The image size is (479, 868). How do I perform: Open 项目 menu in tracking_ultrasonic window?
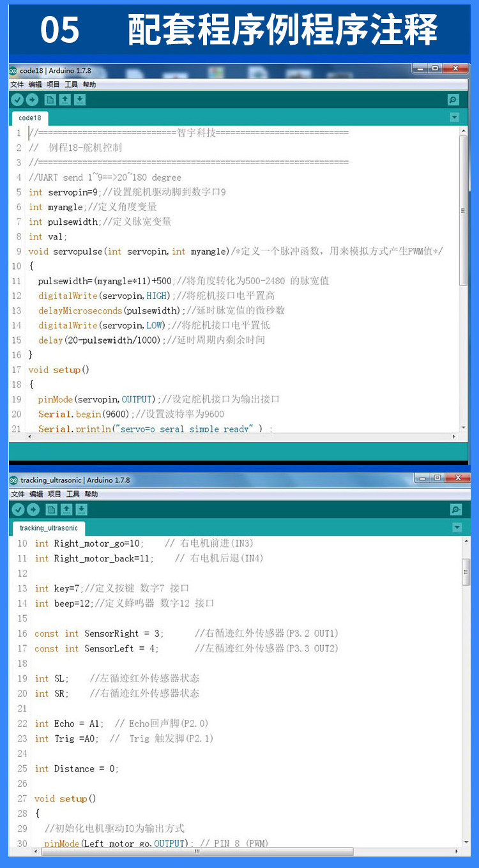(55, 494)
